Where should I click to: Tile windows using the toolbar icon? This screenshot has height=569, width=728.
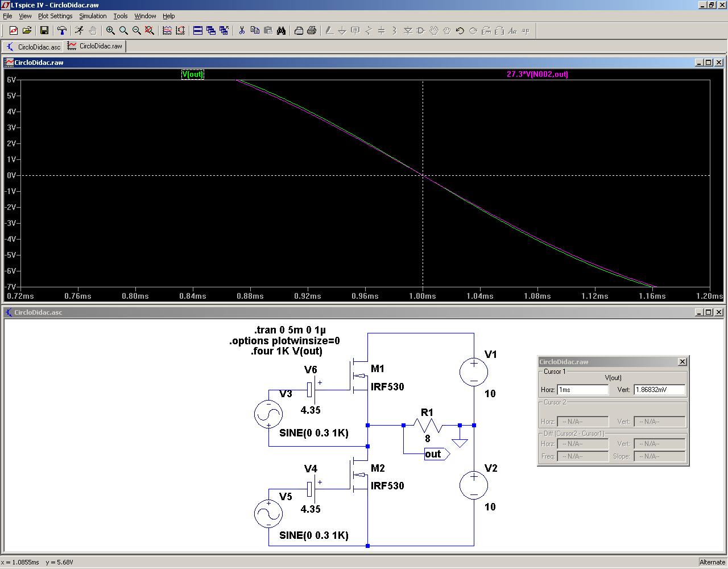tap(198, 31)
